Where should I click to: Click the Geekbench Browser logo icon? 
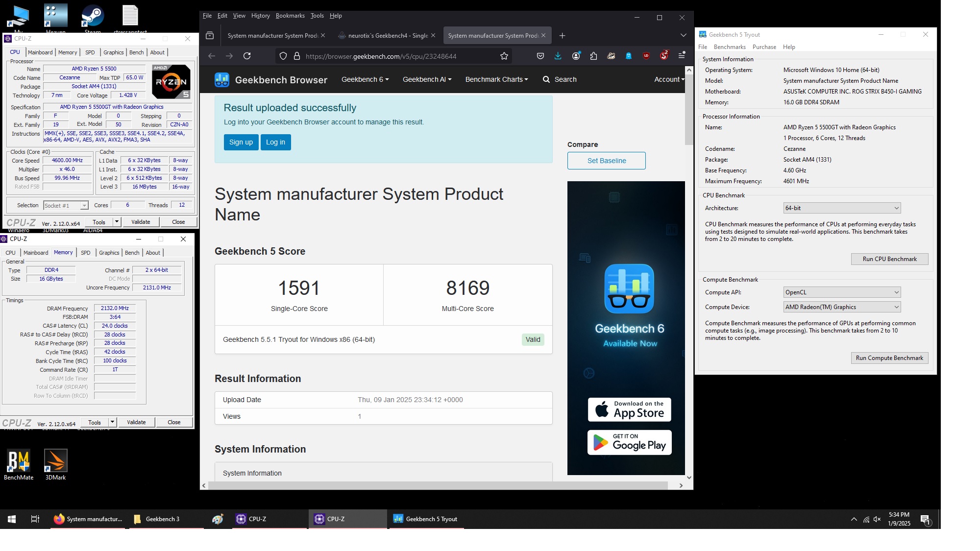coord(222,80)
